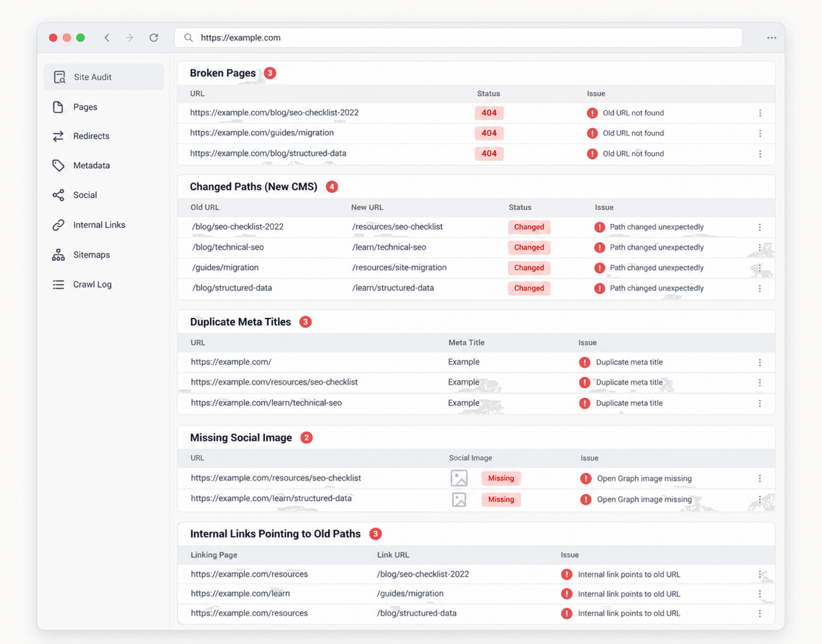Screen dimensions: 822x644
Task: Reload the page with refresh icon
Action: (x=154, y=38)
